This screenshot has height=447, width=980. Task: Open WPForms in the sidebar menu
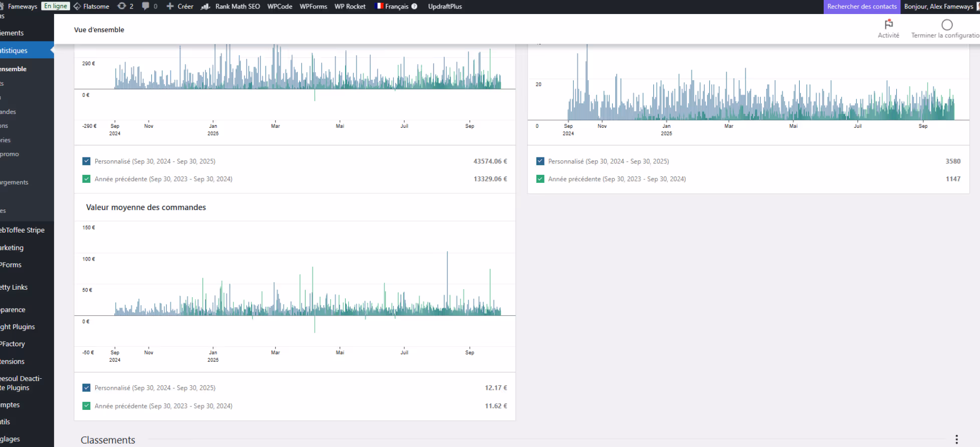[x=11, y=265]
